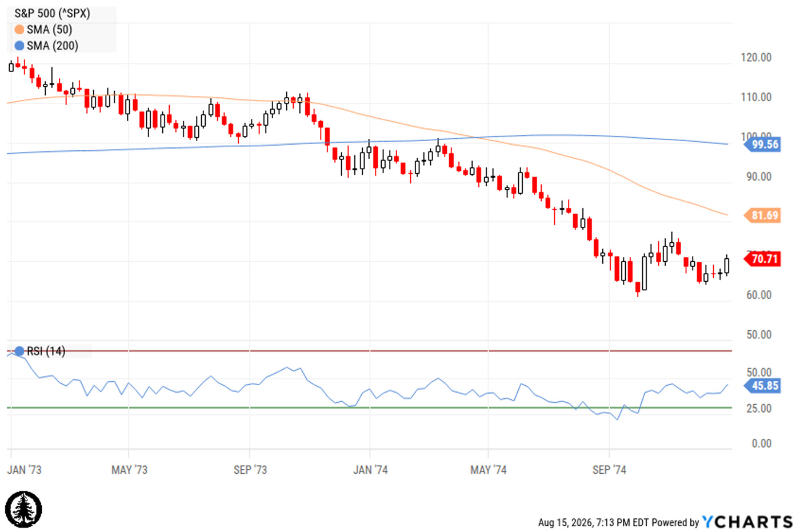The width and height of the screenshot is (800, 532).
Task: Click the YCHARTS logo link
Action: 747,522
